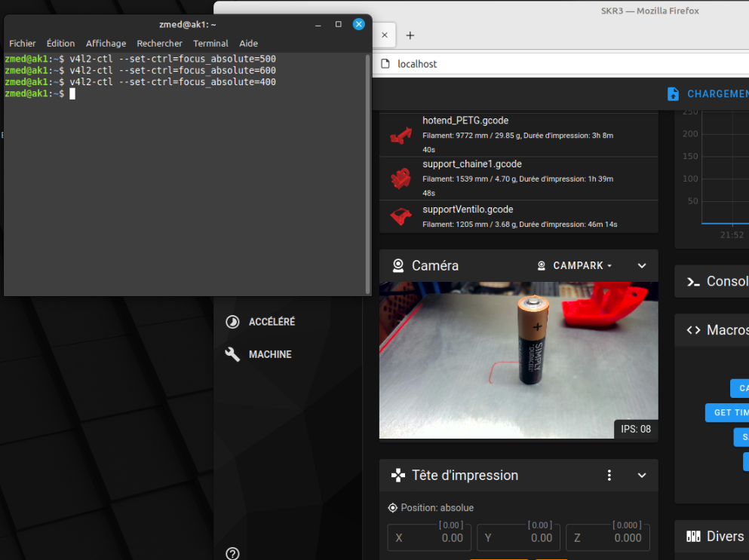The height and width of the screenshot is (560, 749).
Task: Open the Tête d'impression three-dot menu
Action: tap(609, 476)
